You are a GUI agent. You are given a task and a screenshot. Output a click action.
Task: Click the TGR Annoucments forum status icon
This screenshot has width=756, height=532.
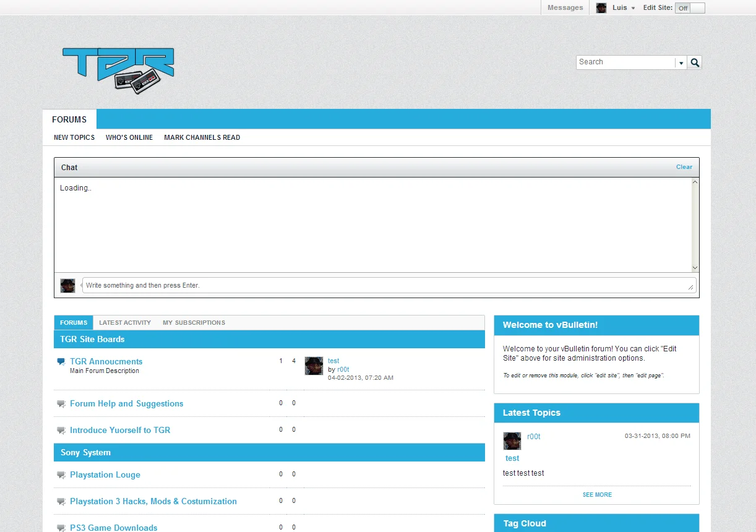coord(61,362)
